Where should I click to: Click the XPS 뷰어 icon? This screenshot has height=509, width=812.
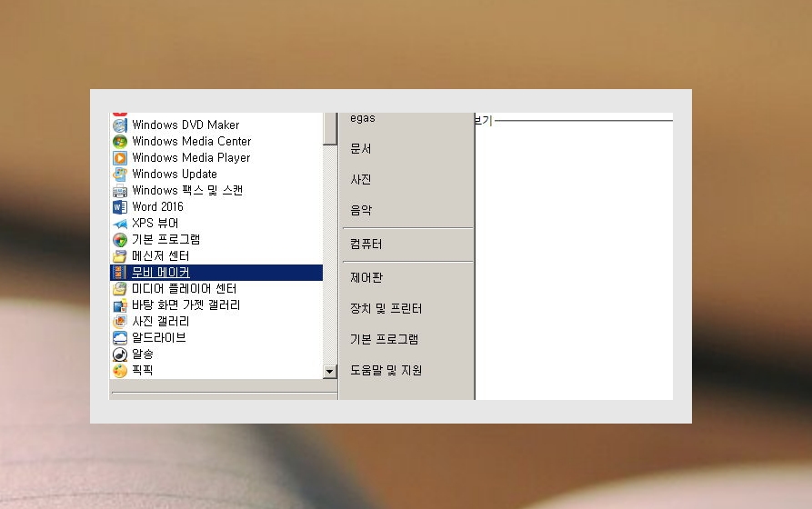120,224
